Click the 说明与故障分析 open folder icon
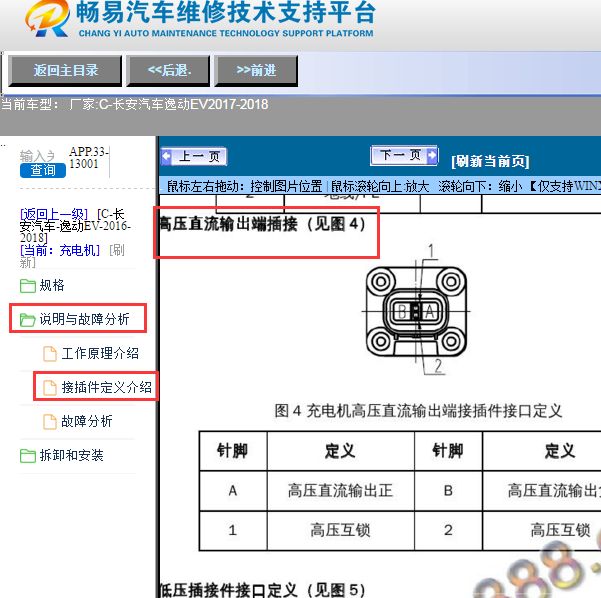Viewport: 601px width, 598px height. 28,320
